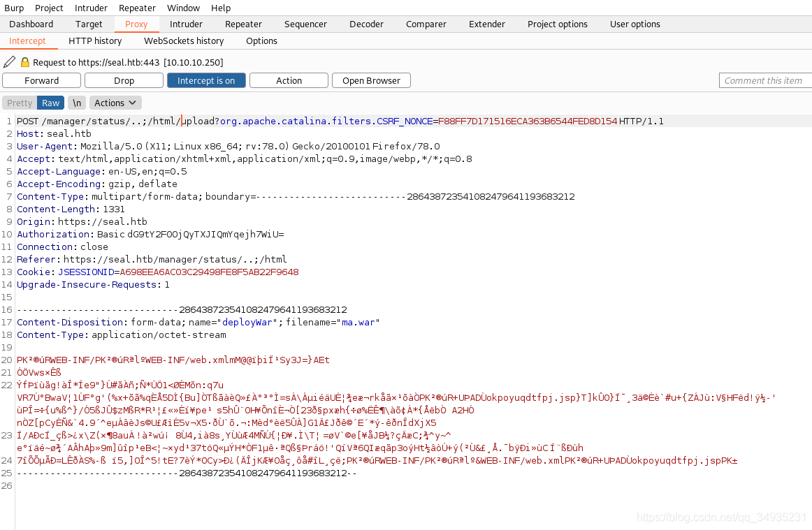Open the Window menu
The width and height of the screenshot is (812, 530).
point(183,8)
